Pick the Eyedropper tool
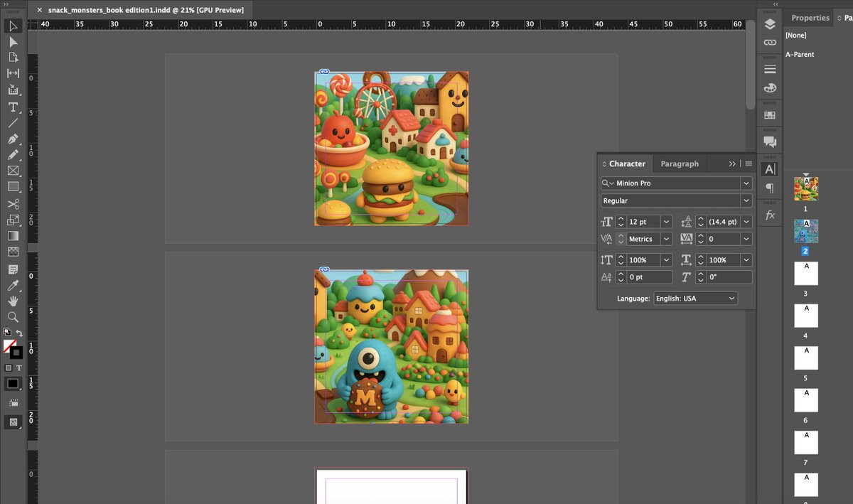The height and width of the screenshot is (504, 853). (12, 285)
